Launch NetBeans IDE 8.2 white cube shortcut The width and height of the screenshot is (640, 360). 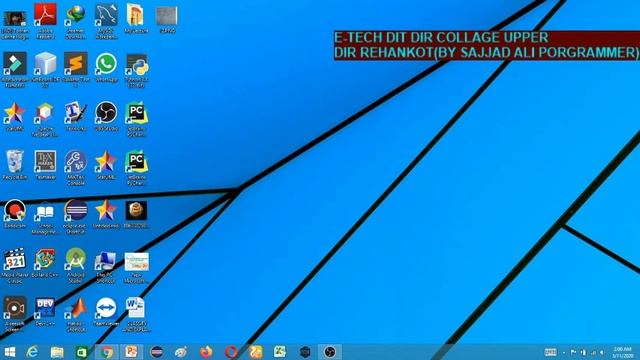45,64
